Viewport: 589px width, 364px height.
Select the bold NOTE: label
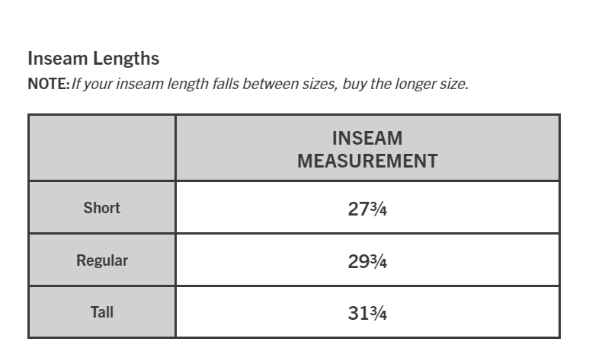coord(49,84)
